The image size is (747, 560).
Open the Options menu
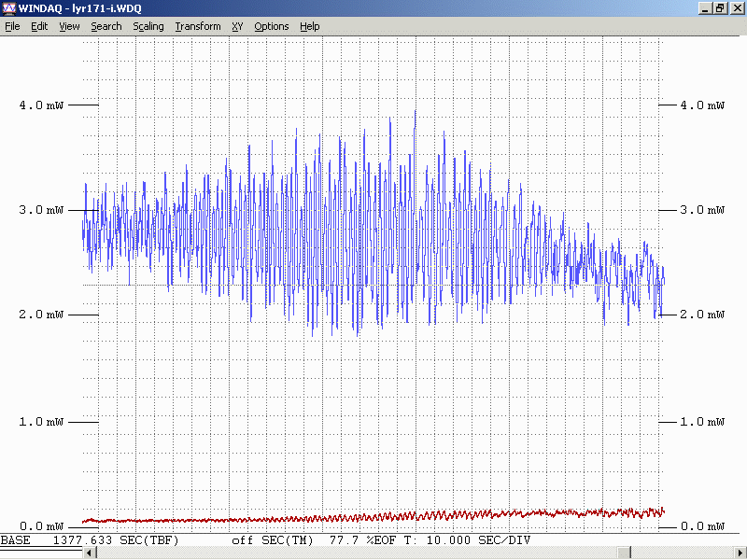[x=272, y=26]
